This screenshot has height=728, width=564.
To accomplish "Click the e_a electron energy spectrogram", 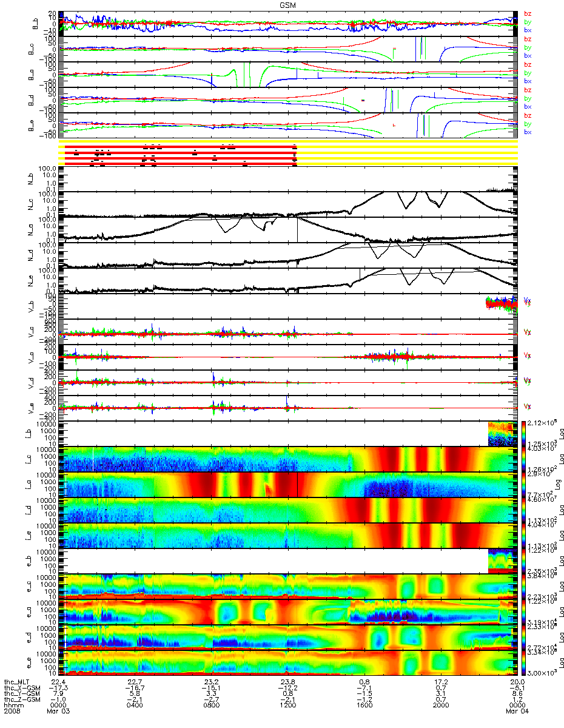I will pyautogui.click(x=288, y=612).
